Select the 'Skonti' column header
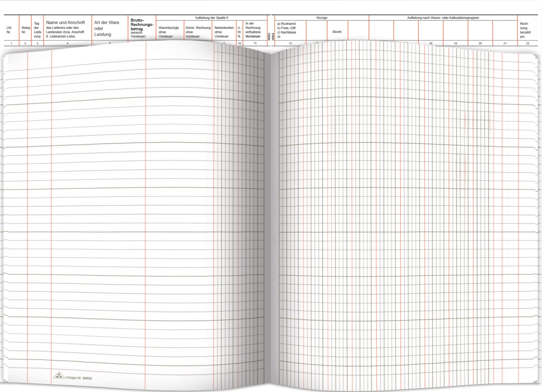This screenshot has height=392, width=542. click(x=337, y=32)
